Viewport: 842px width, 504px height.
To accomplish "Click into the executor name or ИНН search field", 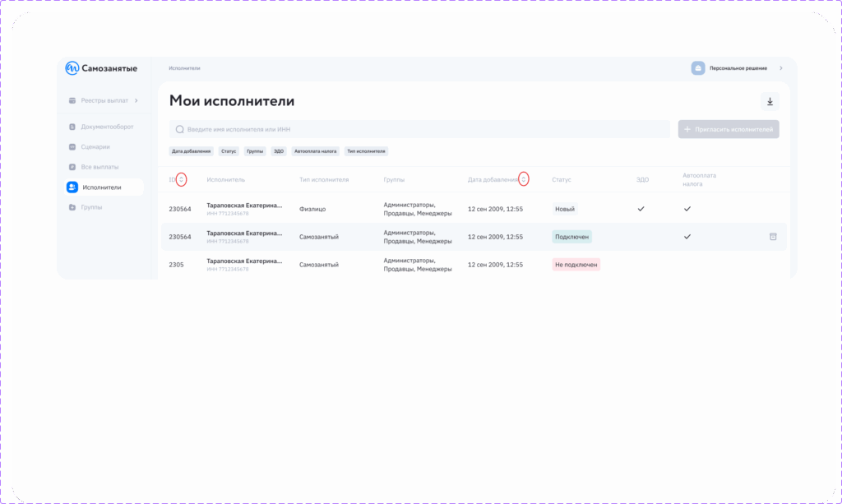I will [x=419, y=129].
